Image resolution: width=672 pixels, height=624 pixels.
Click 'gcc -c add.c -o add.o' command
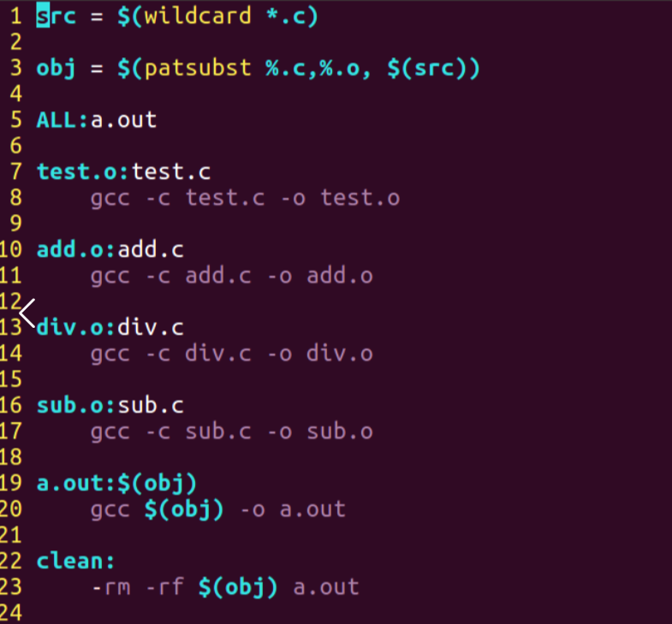click(232, 276)
